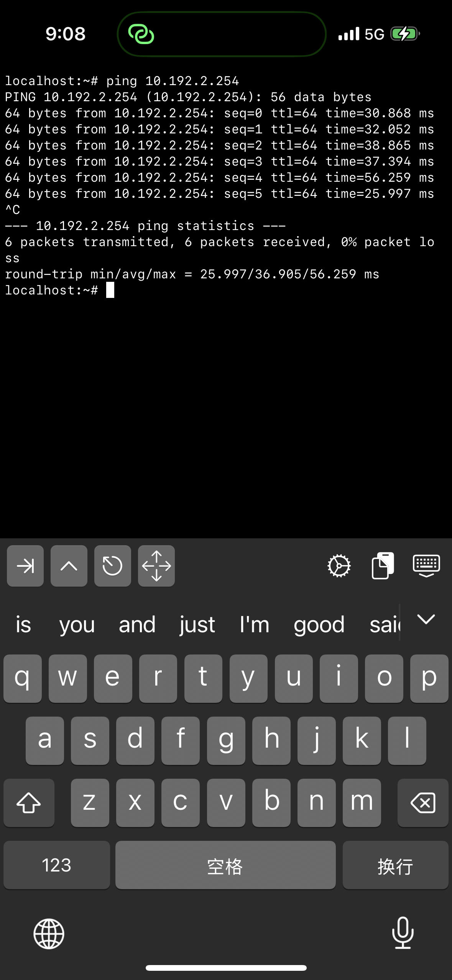
Task: Tap the 换行 return key
Action: [395, 865]
